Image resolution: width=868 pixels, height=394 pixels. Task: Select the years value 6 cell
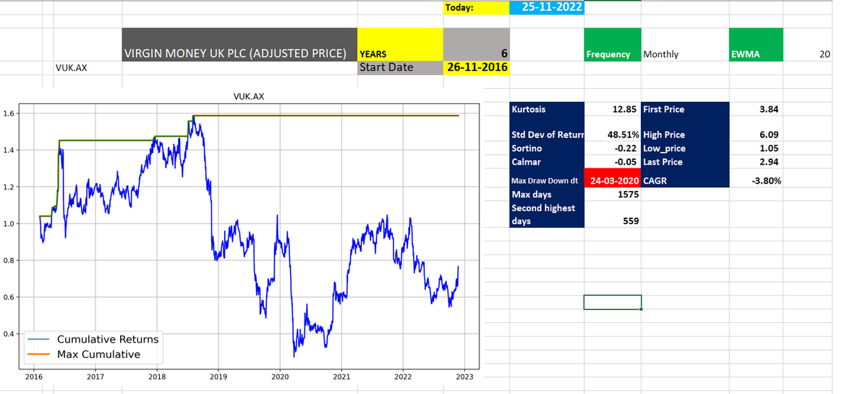[476, 45]
